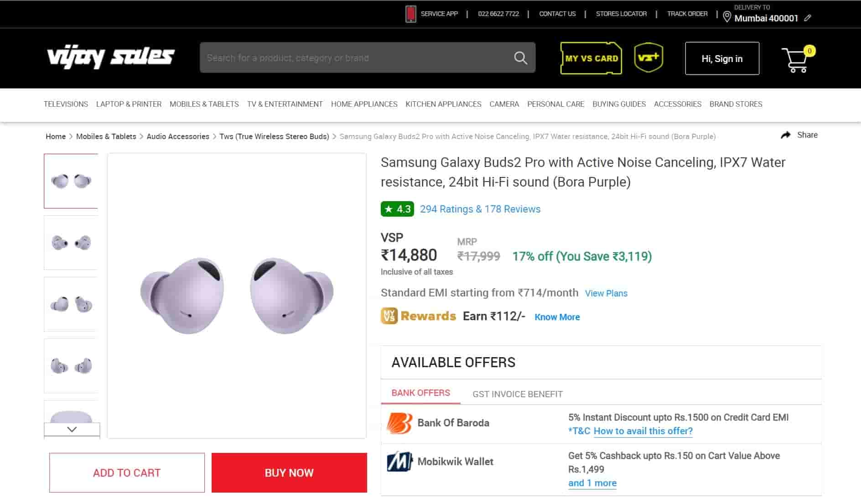Click the Vijay Sales logo

111,57
